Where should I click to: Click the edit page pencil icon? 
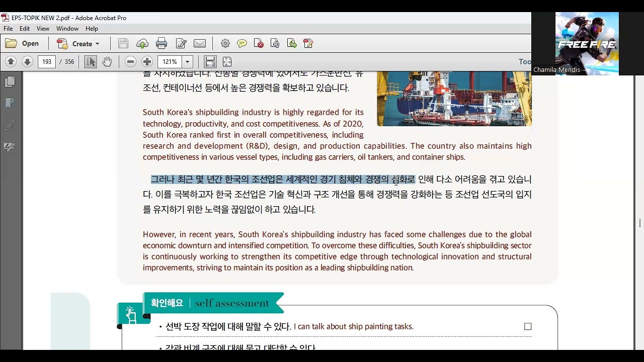[308, 44]
